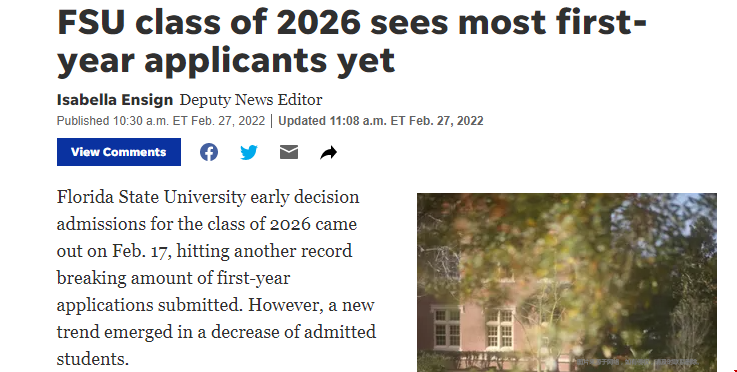Tweet this article via Twitter icon
Image resolution: width=737 pixels, height=372 pixels.
249,152
